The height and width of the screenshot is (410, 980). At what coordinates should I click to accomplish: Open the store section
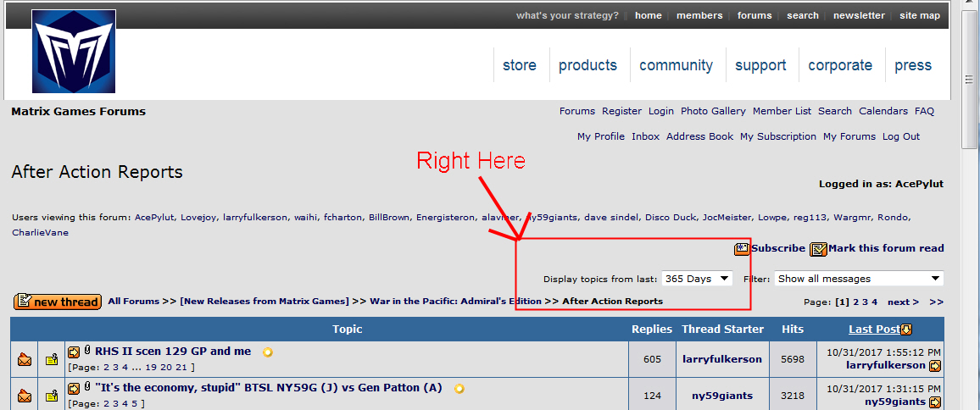pos(520,65)
